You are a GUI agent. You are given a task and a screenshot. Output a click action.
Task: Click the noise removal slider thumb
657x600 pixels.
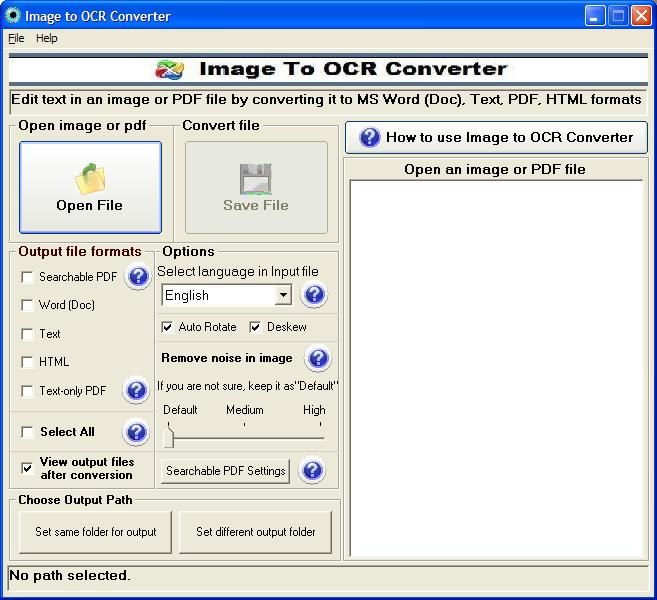[168, 437]
